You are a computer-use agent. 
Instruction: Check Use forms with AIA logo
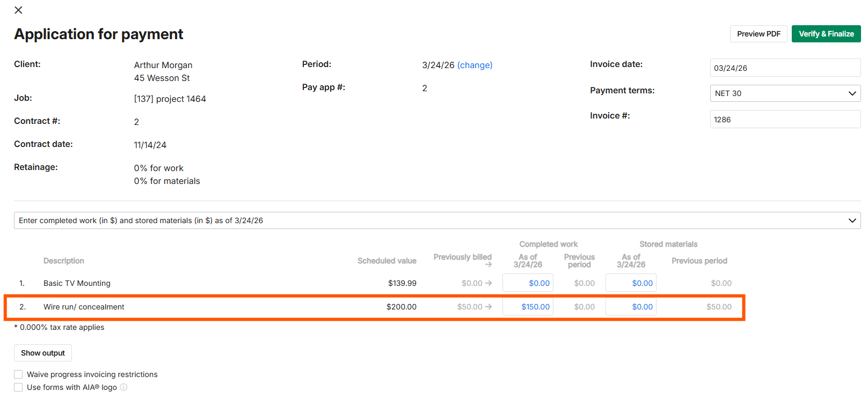[x=19, y=387]
